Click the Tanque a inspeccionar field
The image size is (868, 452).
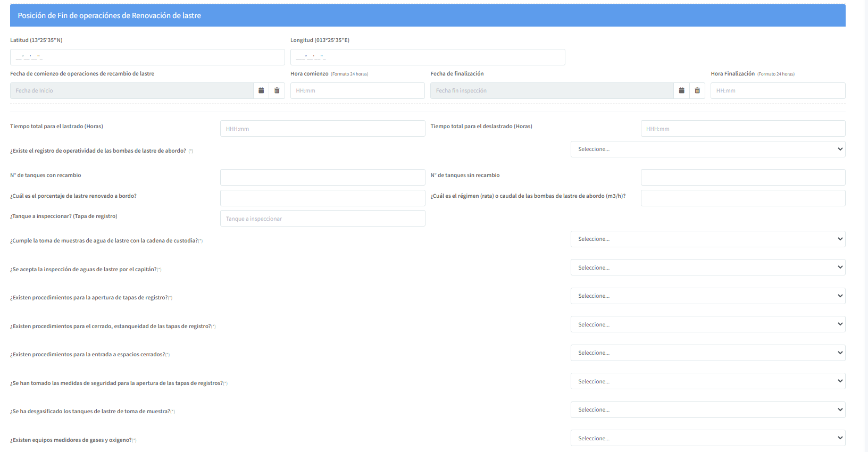322,219
